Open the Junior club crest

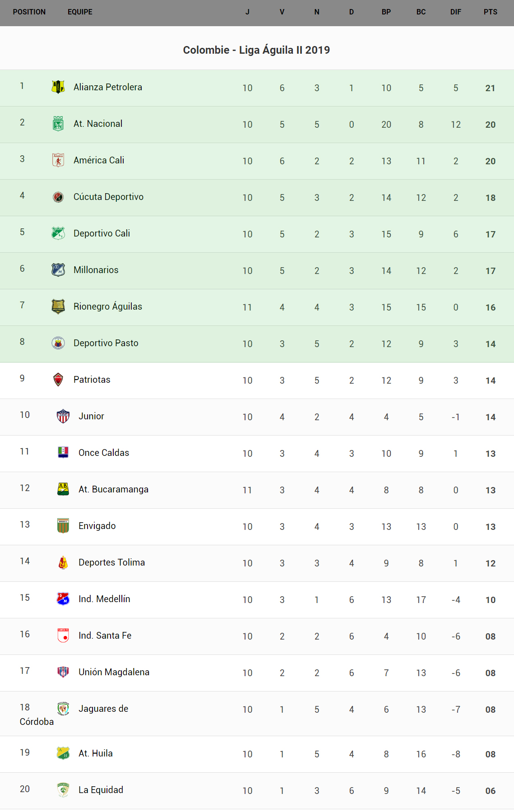(63, 416)
